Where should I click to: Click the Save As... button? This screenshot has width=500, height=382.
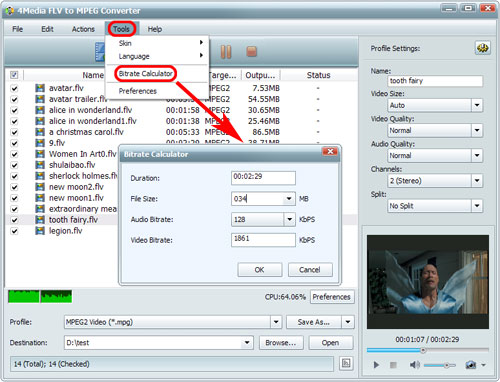[x=314, y=322]
